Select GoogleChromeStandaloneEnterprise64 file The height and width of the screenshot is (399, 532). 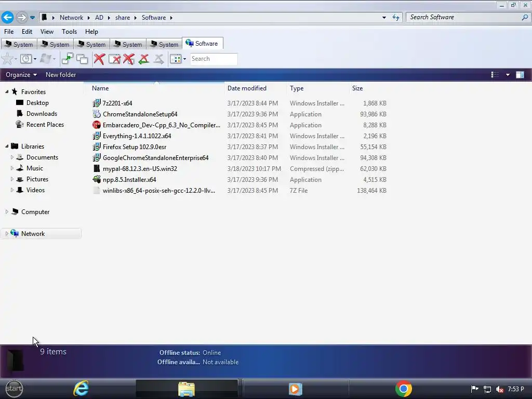tap(156, 158)
